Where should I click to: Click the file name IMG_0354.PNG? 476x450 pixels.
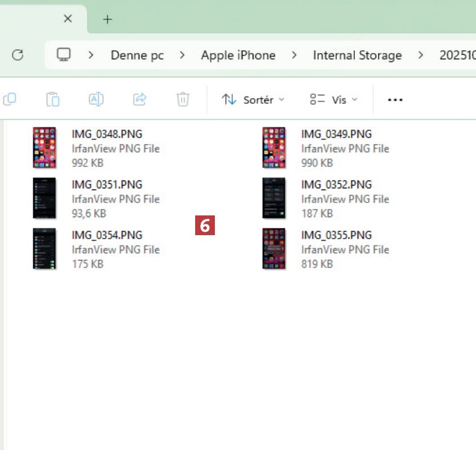click(107, 235)
